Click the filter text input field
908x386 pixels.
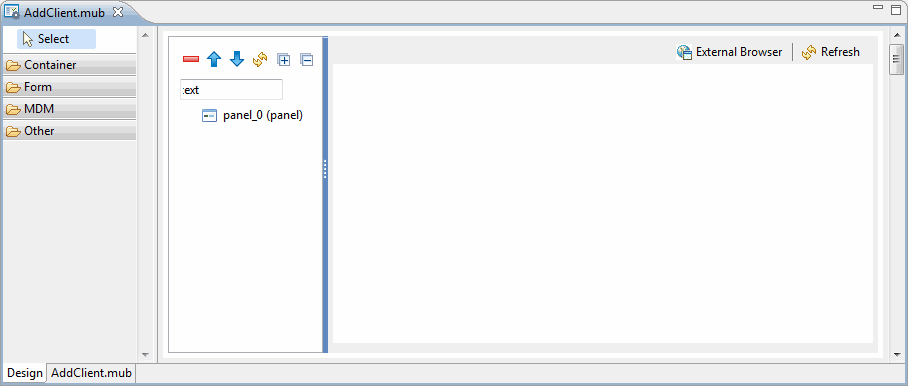232,90
